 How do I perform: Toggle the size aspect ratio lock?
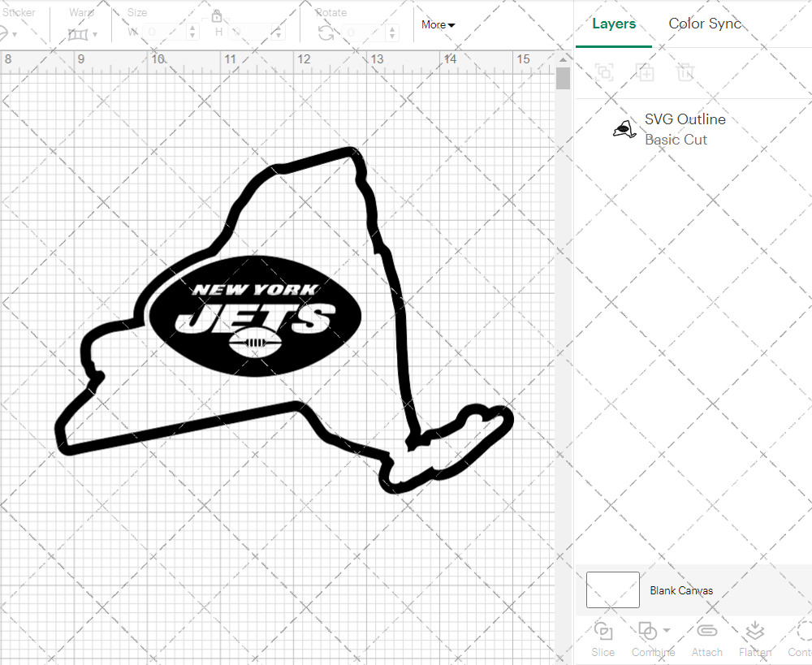pos(217,16)
